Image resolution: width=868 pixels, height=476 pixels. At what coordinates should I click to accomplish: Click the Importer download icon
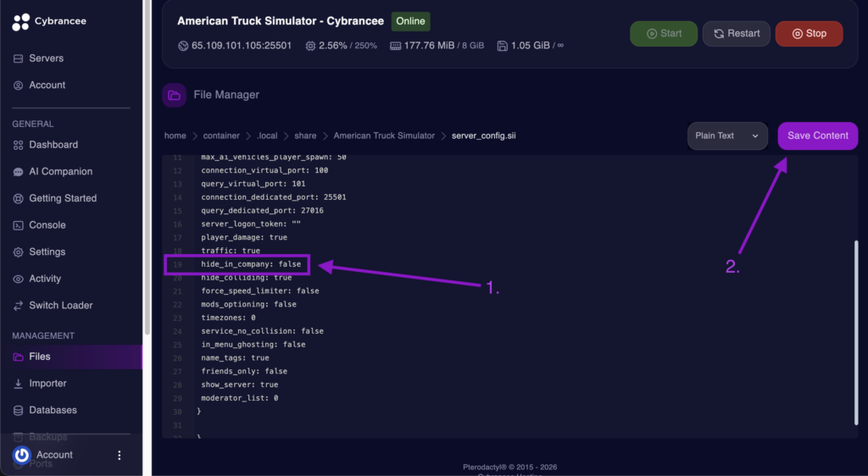(19, 384)
